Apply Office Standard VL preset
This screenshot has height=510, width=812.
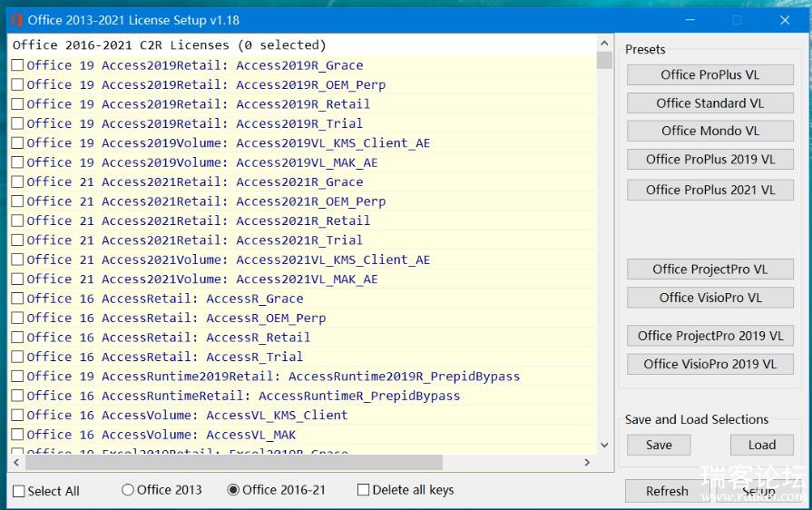point(710,103)
